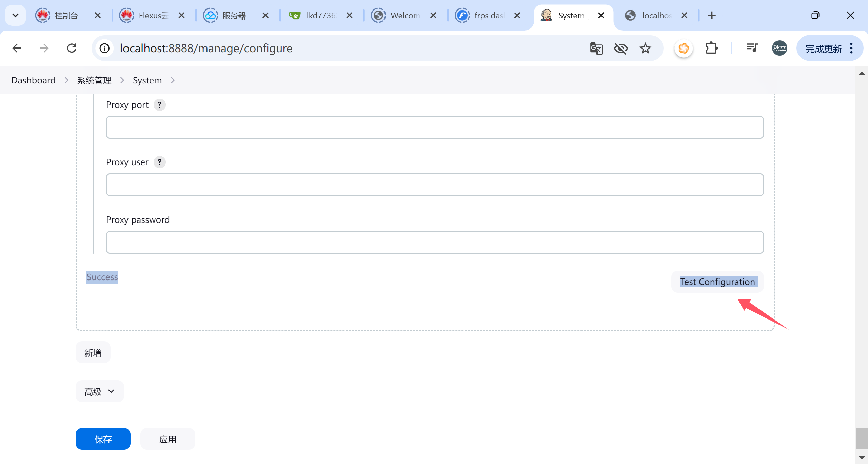This screenshot has height=464, width=868.
Task: Click the Google Translate icon in address bar
Action: pyautogui.click(x=596, y=48)
